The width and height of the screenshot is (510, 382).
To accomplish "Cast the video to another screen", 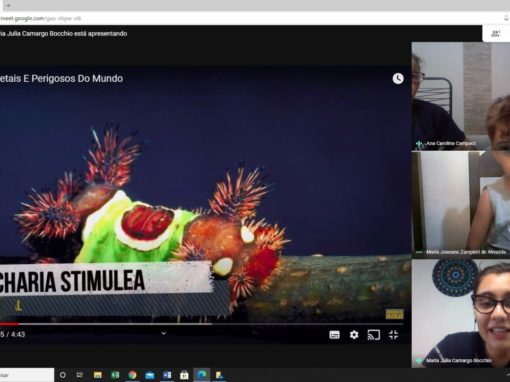I will [374, 335].
